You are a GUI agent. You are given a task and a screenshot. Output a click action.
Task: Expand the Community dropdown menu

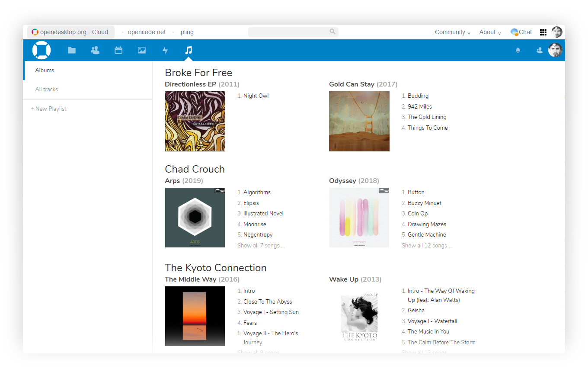point(453,32)
